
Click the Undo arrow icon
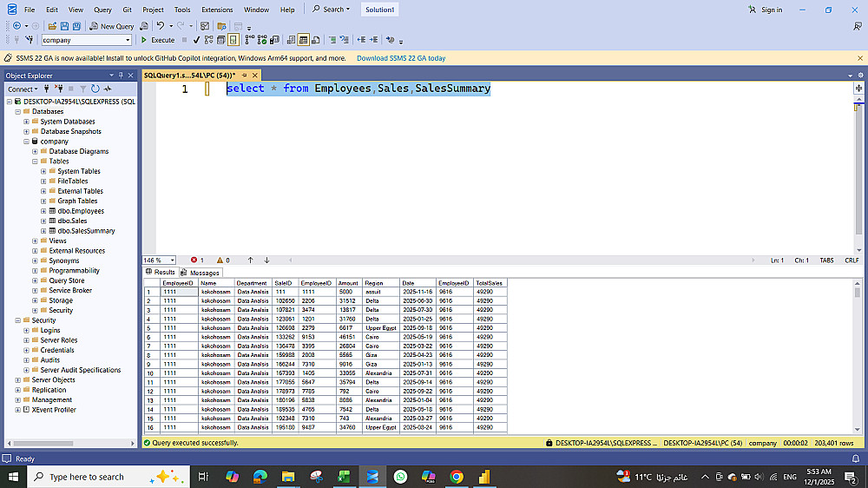tap(161, 26)
